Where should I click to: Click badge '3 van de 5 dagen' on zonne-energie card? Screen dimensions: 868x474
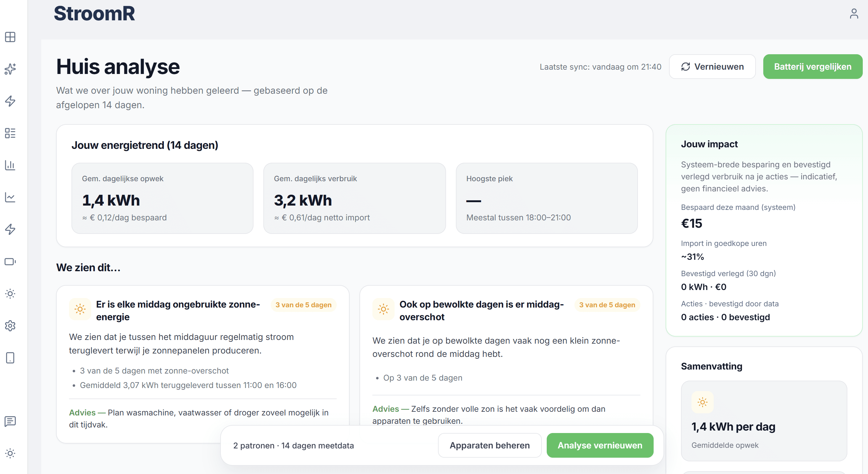coord(303,305)
